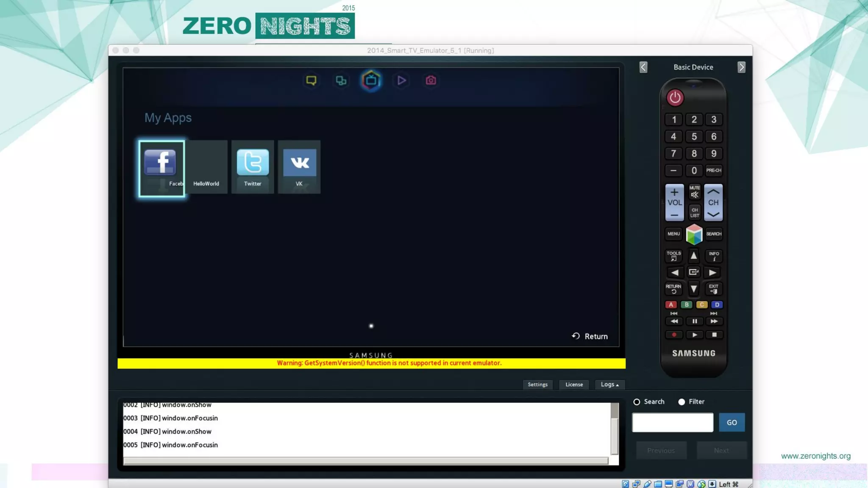Switch to previous device with left arrow
Image resolution: width=868 pixels, height=488 pixels.
click(x=643, y=67)
